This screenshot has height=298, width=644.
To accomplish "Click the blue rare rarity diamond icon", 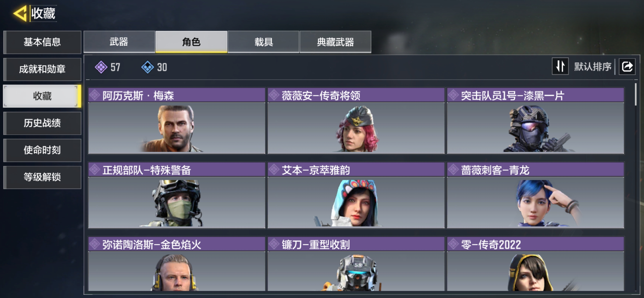I will (x=148, y=67).
